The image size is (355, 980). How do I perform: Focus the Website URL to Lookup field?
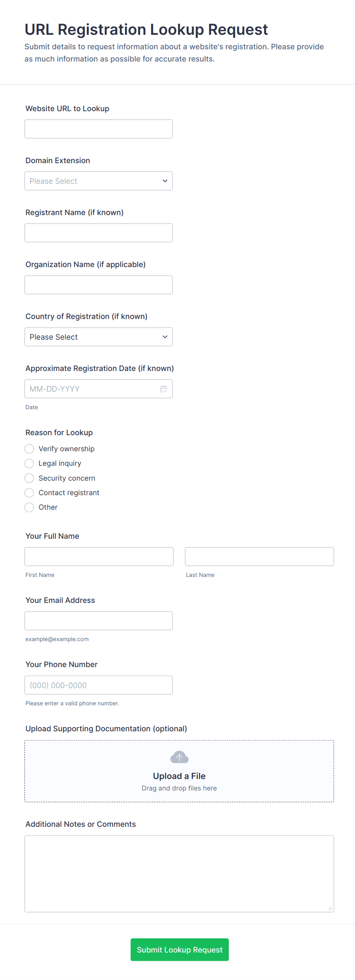click(98, 129)
